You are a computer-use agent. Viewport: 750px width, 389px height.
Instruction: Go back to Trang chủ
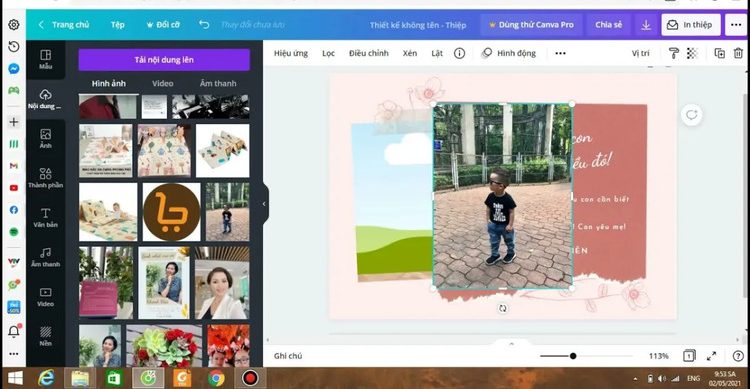(x=64, y=25)
